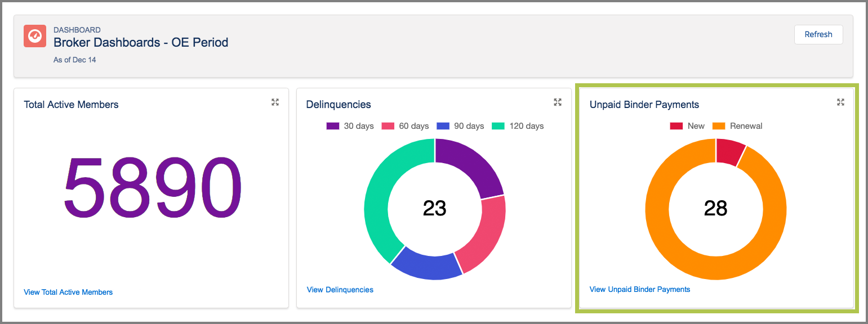Select the blue 90 days donut segment
Screen dimensions: 868x324
[x=427, y=266]
